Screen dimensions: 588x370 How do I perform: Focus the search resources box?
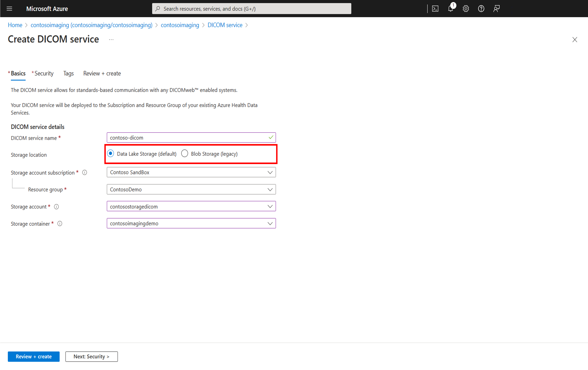(252, 9)
